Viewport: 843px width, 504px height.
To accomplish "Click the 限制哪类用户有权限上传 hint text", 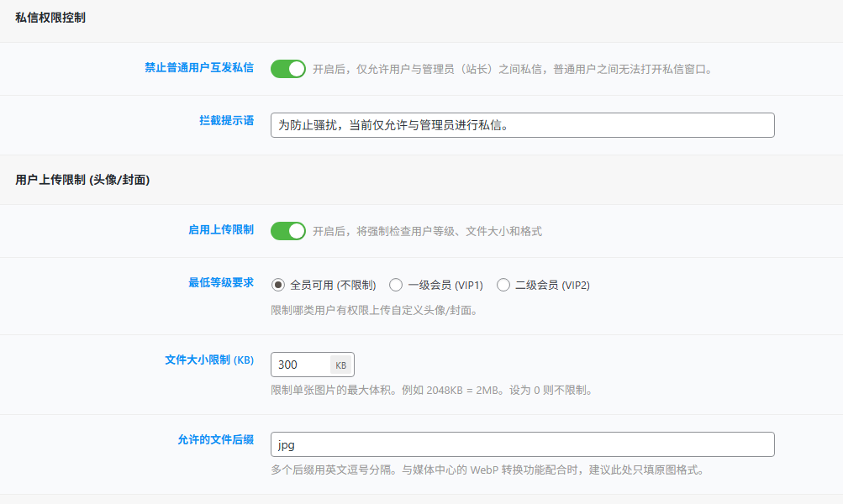I will pyautogui.click(x=374, y=311).
